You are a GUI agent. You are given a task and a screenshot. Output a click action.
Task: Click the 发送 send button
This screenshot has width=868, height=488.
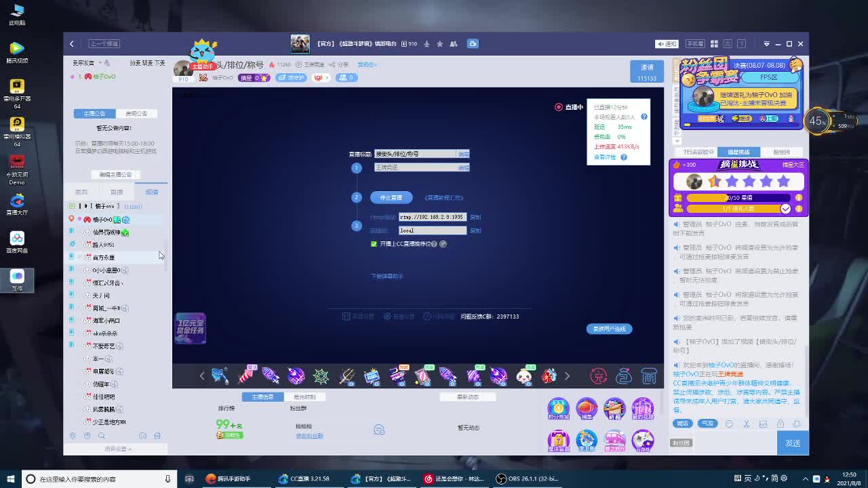(793, 443)
